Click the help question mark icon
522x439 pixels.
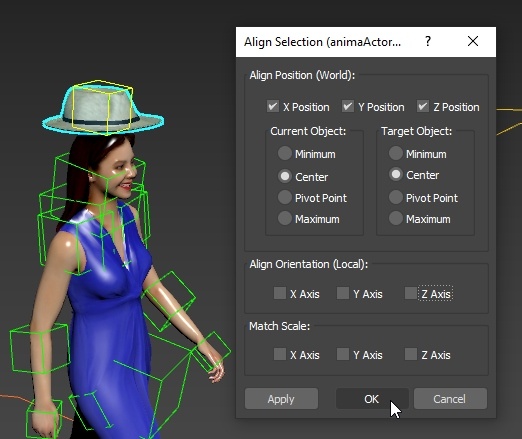(428, 41)
